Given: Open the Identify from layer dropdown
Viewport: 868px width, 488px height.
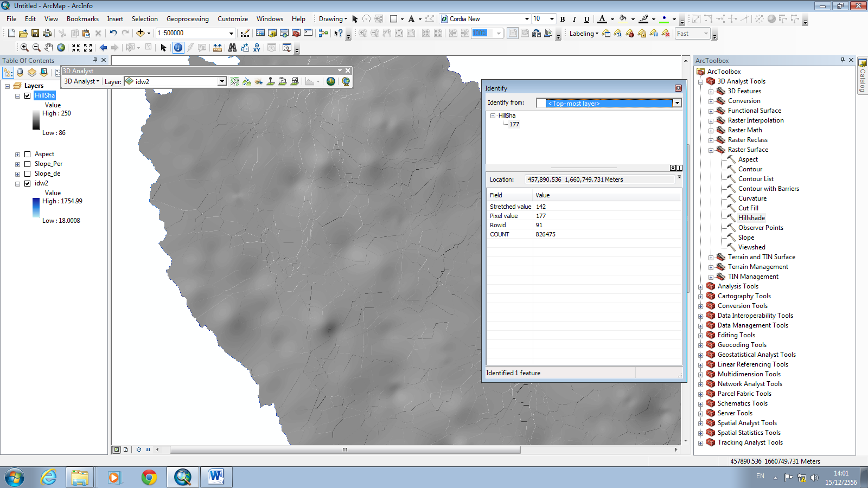Looking at the screenshot, I should click(x=677, y=103).
